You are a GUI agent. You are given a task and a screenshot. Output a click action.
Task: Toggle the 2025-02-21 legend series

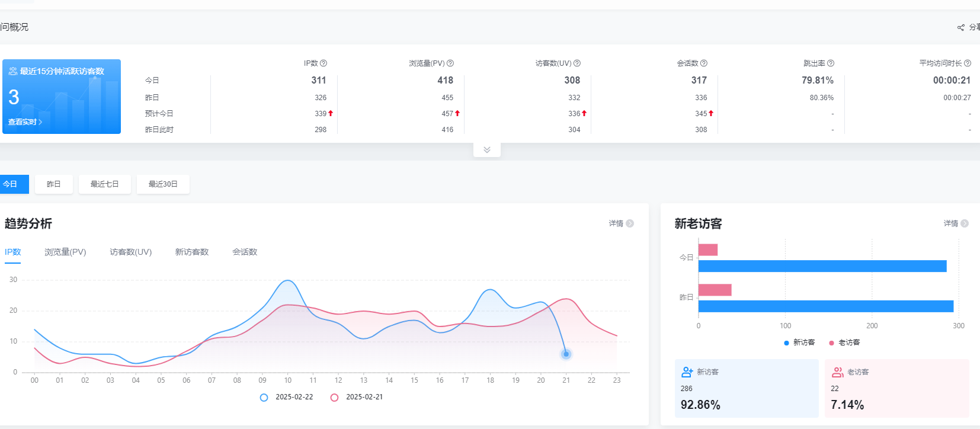tap(357, 397)
